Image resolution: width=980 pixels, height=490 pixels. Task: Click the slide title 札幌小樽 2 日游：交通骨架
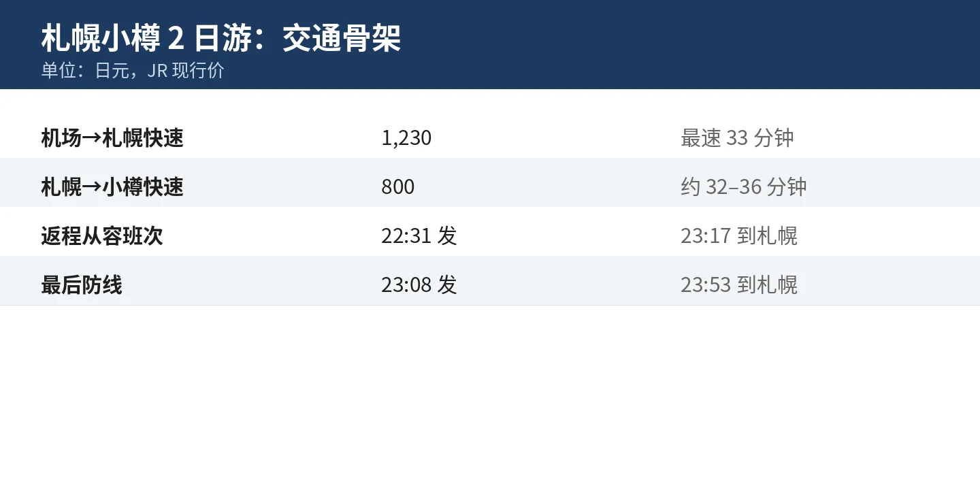tap(221, 39)
